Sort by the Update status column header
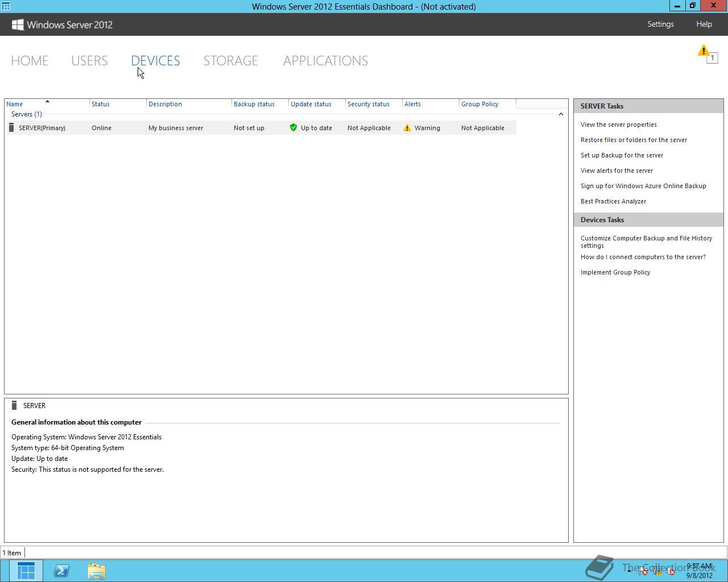Image resolution: width=728 pixels, height=582 pixels. (317, 104)
